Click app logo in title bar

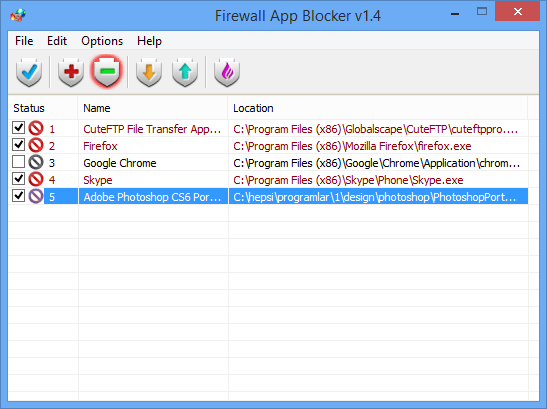[x=18, y=15]
